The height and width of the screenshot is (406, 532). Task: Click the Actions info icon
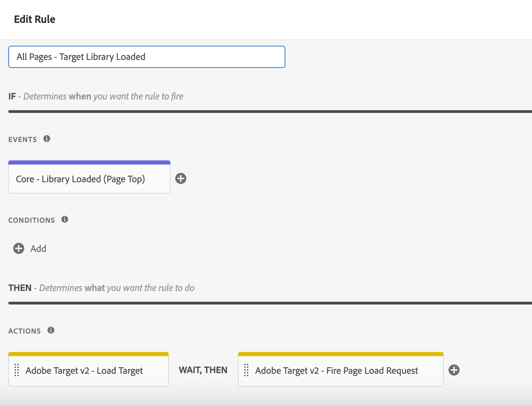tap(51, 330)
